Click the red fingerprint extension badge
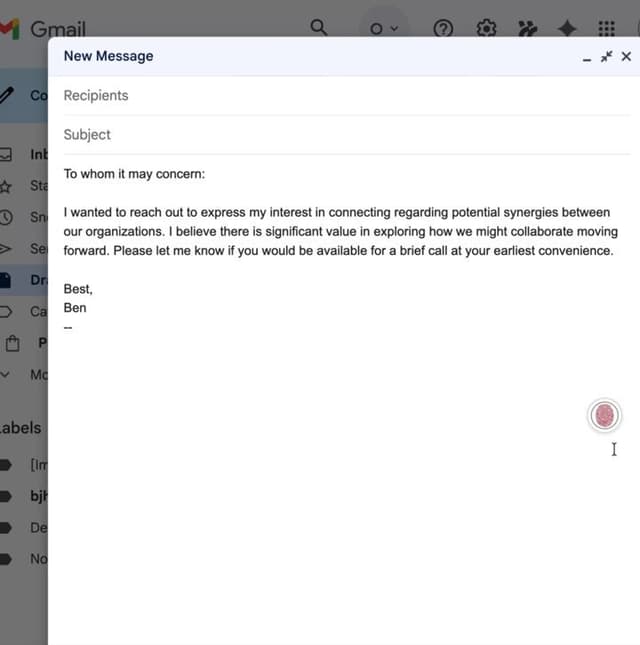The image size is (640, 645). pos(604,415)
